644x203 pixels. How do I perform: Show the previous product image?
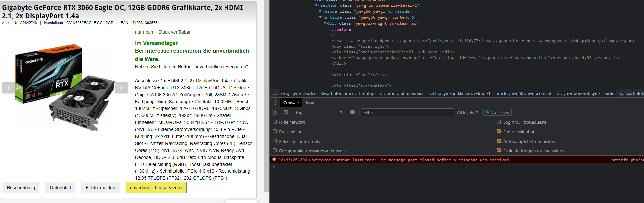click(x=8, y=88)
